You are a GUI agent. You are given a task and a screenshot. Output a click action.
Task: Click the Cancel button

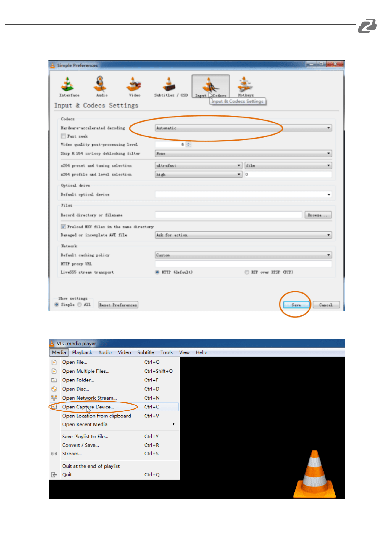(x=326, y=305)
